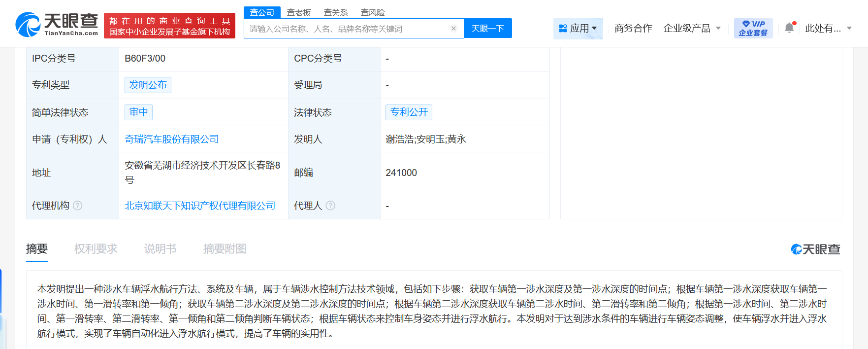The width and height of the screenshot is (868, 349).
Task: Select IPC code B60F3/00
Action: point(145,59)
